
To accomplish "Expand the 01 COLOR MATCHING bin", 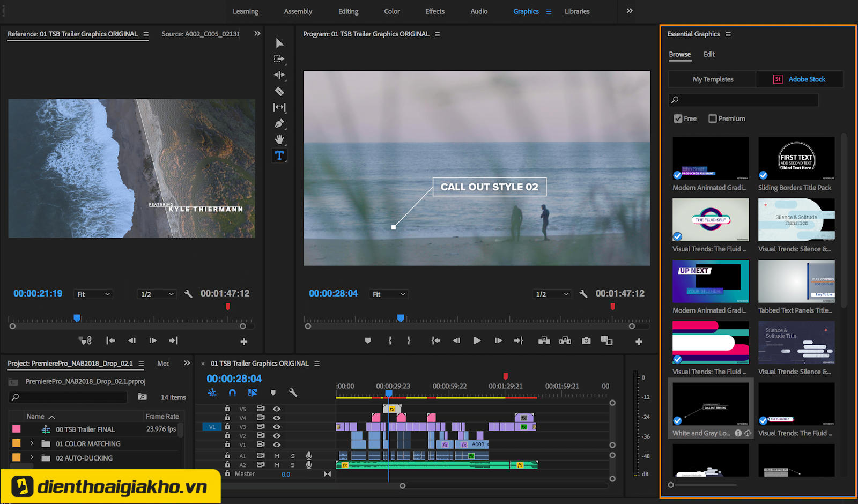I will (x=32, y=443).
